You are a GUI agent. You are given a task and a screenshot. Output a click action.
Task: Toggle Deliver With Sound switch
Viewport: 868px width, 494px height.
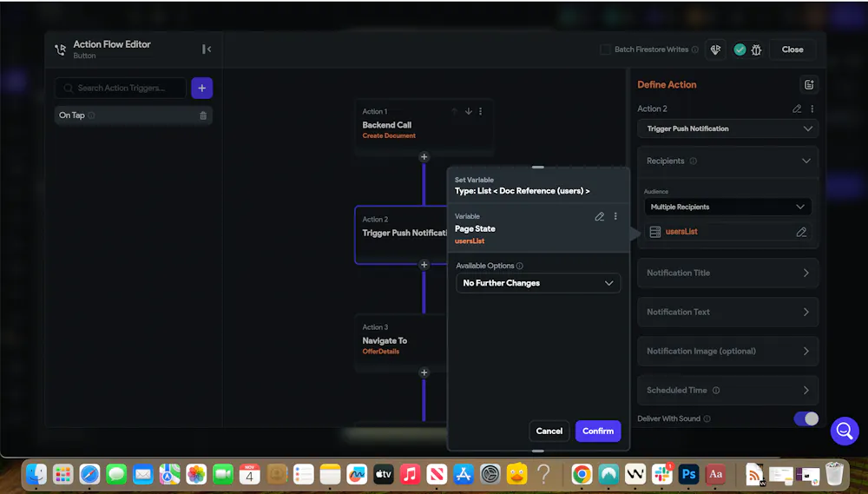pyautogui.click(x=806, y=418)
